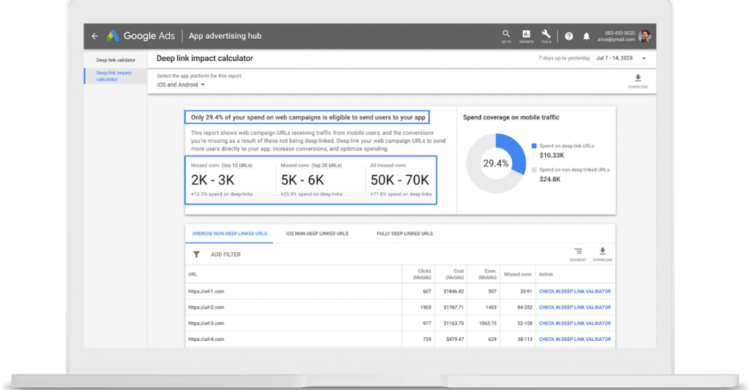Switch to iOS non-deep linked URLs tab
This screenshot has width=750, height=390.
pos(317,234)
